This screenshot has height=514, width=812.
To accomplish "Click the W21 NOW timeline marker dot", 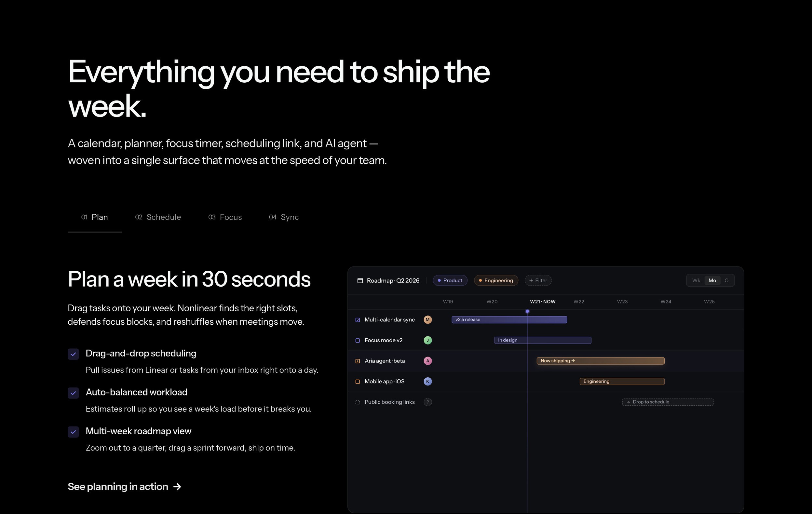I will coord(527,311).
